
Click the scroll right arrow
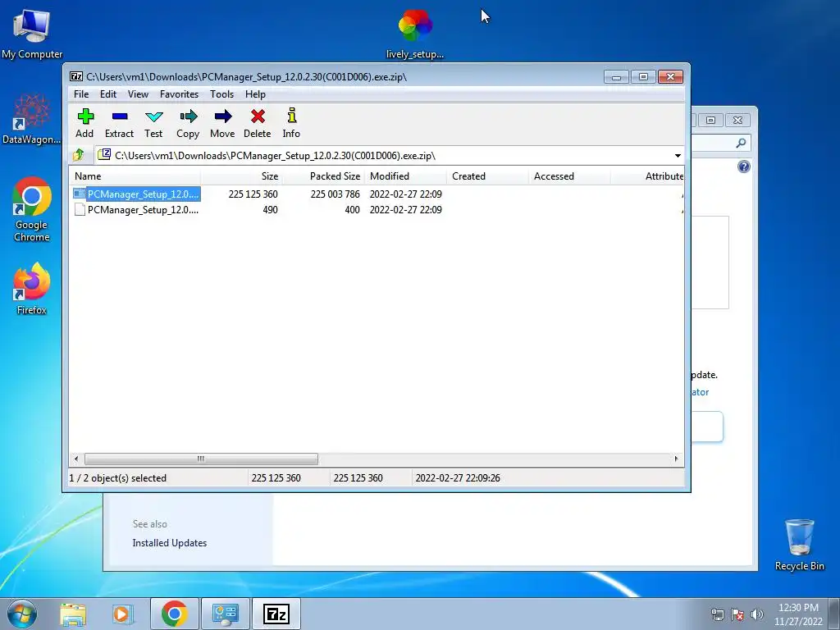click(676, 459)
